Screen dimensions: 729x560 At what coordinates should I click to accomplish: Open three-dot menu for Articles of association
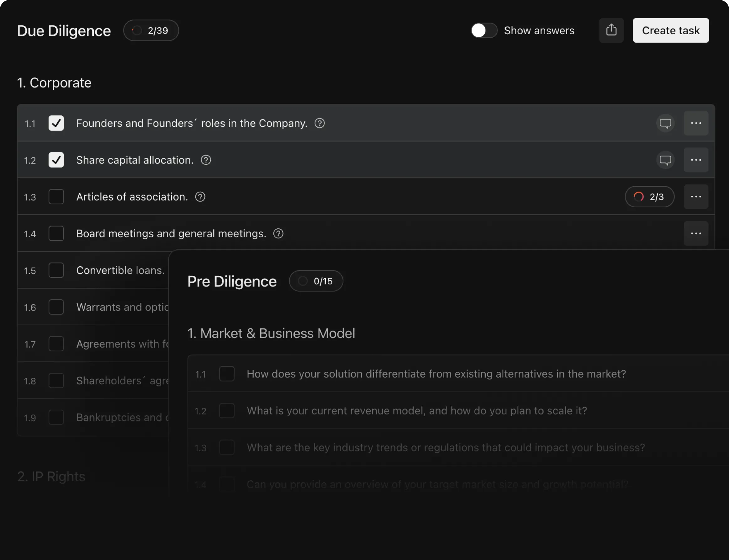tap(696, 197)
